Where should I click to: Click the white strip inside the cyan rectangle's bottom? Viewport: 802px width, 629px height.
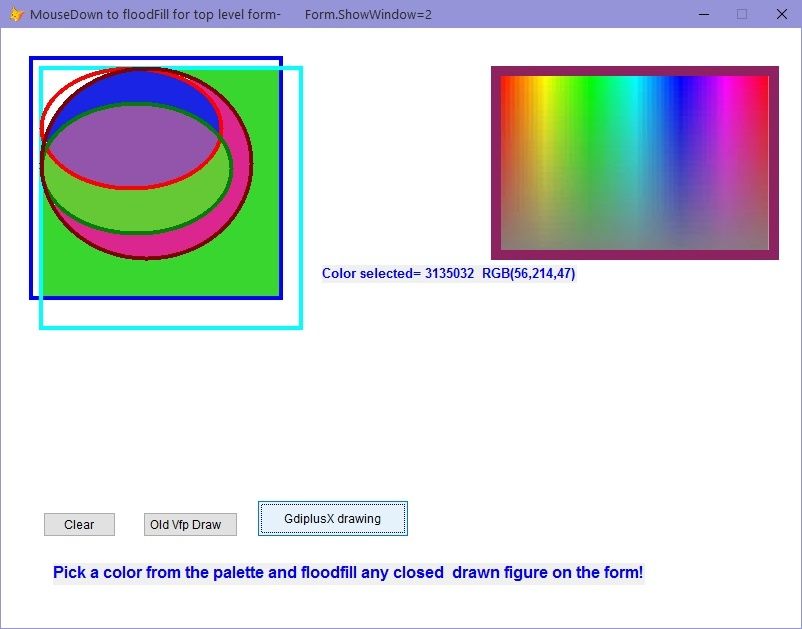click(170, 312)
